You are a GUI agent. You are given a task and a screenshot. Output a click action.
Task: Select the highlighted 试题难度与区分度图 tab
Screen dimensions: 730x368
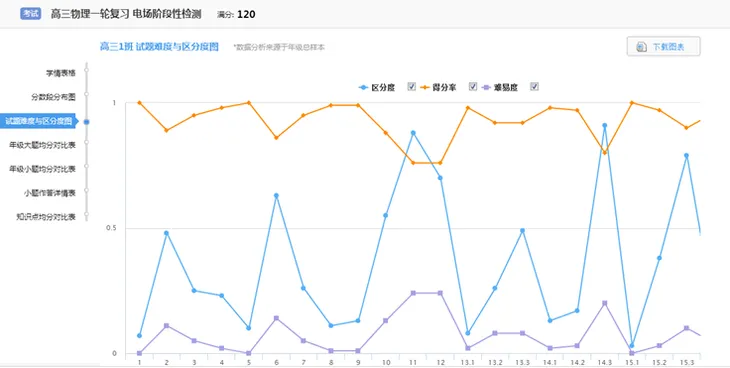(x=39, y=121)
